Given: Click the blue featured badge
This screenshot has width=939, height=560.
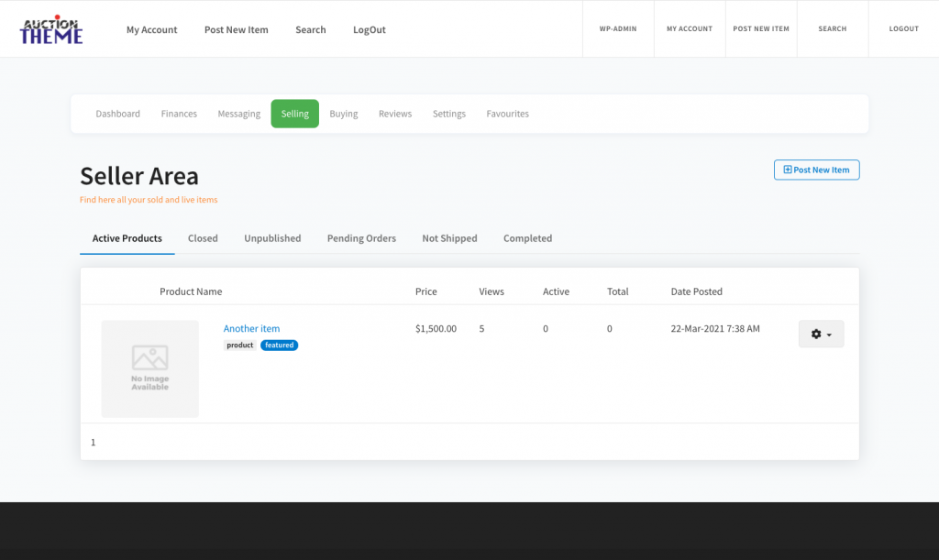Looking at the screenshot, I should 279,346.
